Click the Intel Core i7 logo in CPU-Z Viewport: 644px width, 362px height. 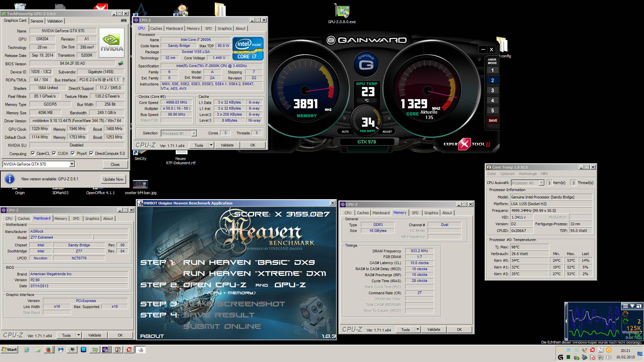coord(248,49)
